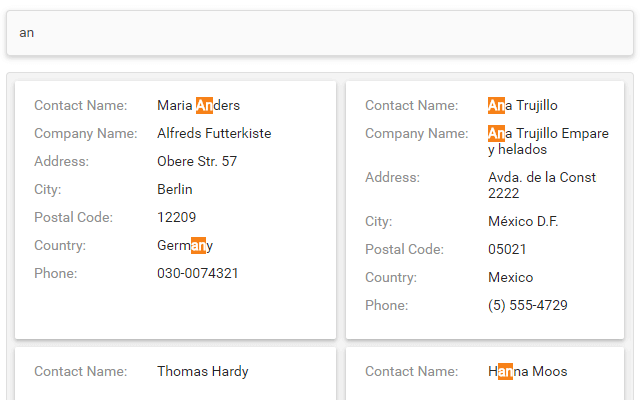Click the Phone label in Maria Anders card
640x400 pixels.
click(55, 273)
